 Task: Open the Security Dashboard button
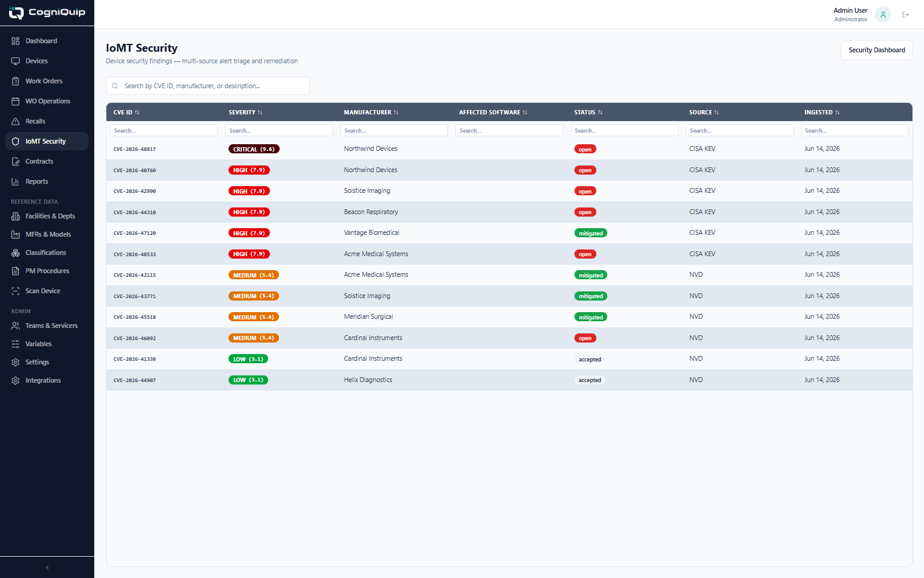[x=877, y=50]
